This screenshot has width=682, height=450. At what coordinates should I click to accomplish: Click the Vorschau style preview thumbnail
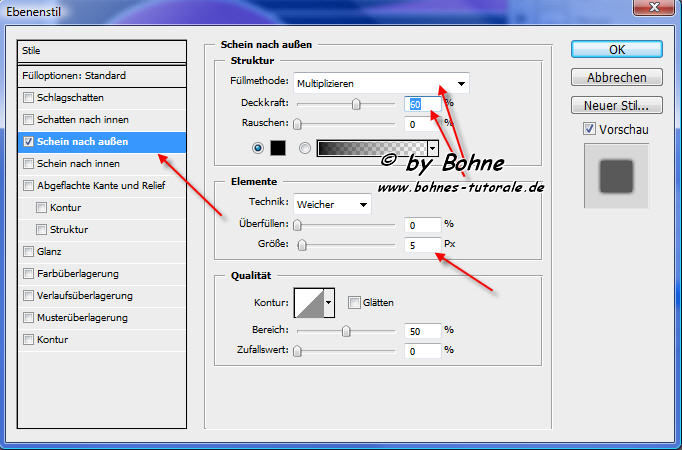pos(616,177)
